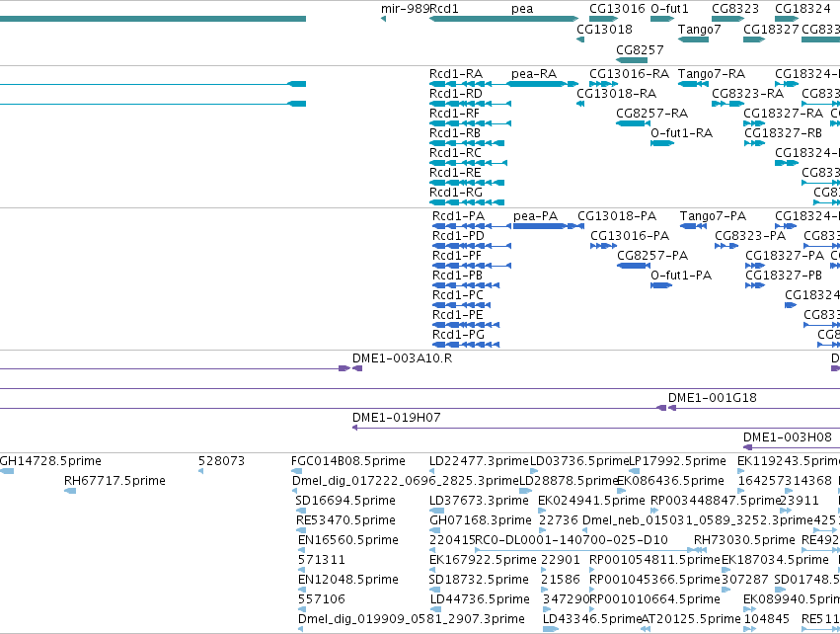Select the Tango7-RA transcript
This screenshot has width=840, height=634.
tap(693, 84)
